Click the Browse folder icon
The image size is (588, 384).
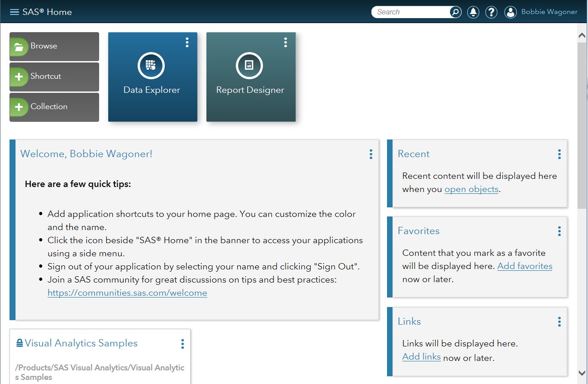[19, 46]
